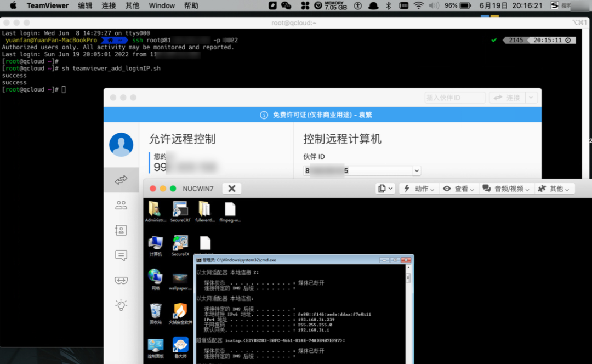The image size is (592, 364).
Task: Select the 回收站 recycle bin icon
Action: [155, 314]
